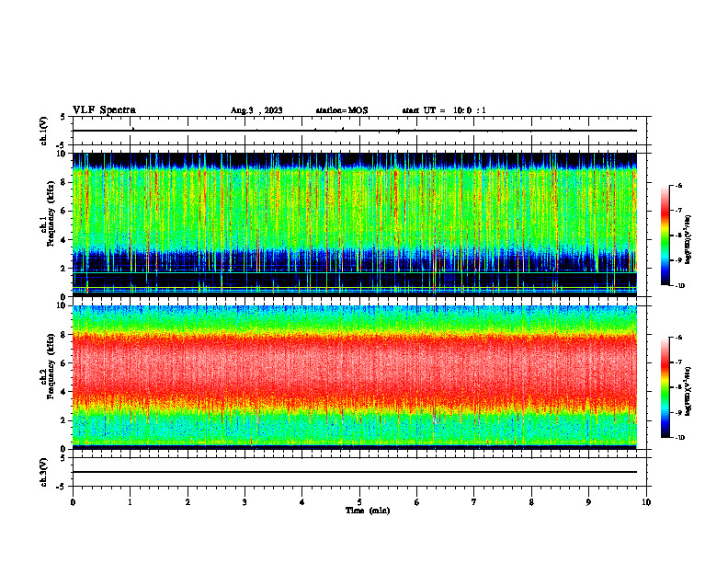Click the ch.1 voltage waveform strip
The image size is (728, 563).
[x=359, y=131]
